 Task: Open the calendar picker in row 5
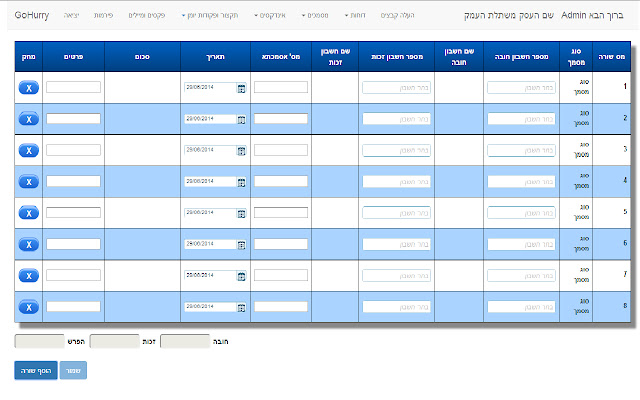[241, 213]
